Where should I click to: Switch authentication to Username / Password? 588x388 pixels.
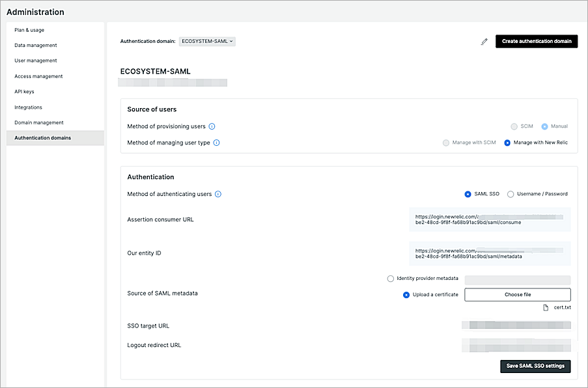(x=511, y=193)
